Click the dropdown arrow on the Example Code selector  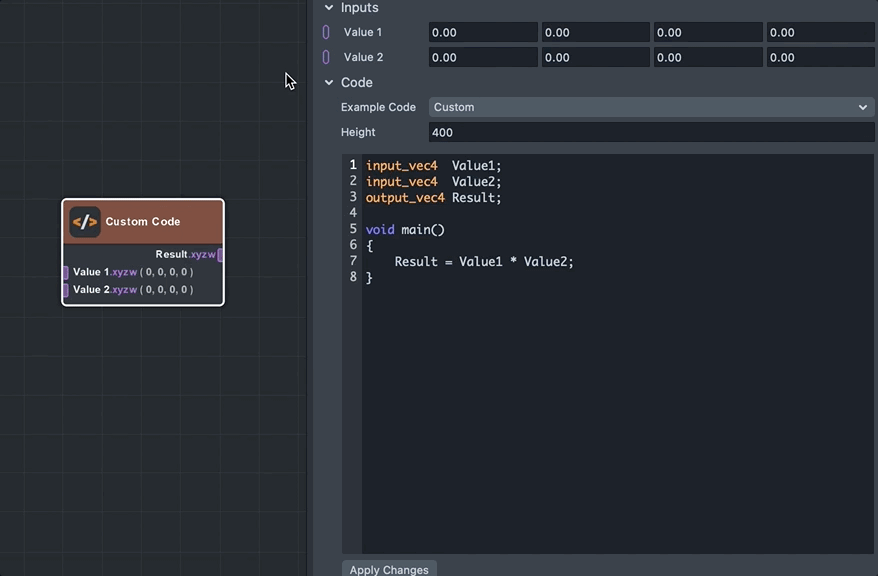(x=862, y=107)
